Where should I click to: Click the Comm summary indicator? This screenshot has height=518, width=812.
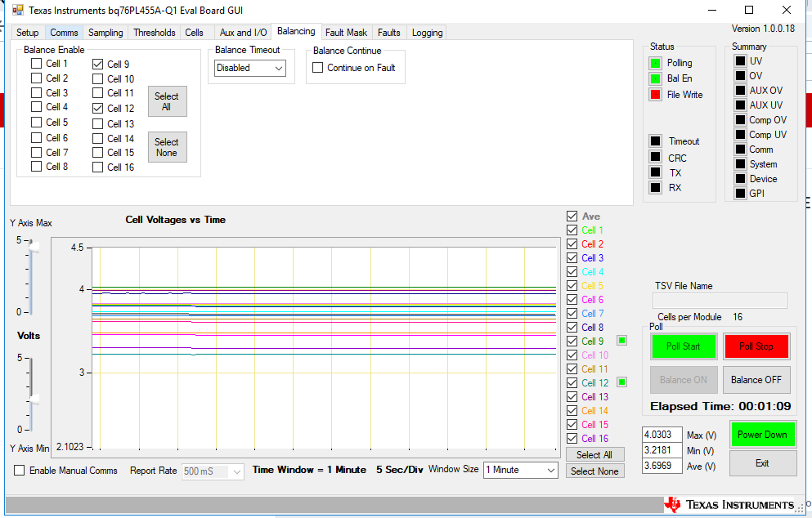(x=741, y=150)
